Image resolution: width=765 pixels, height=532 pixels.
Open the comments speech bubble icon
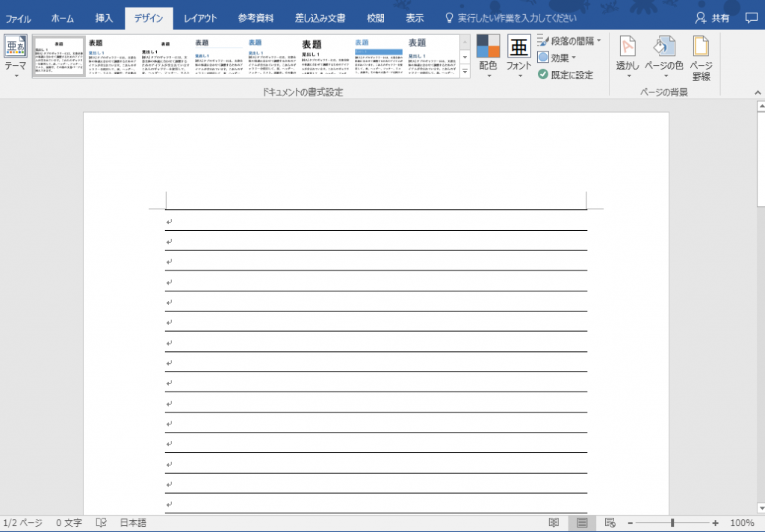click(x=752, y=19)
